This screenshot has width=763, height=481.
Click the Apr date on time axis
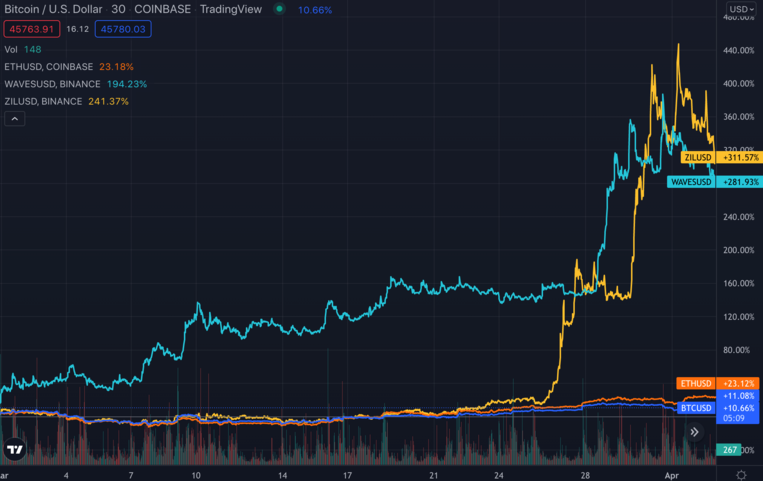672,476
